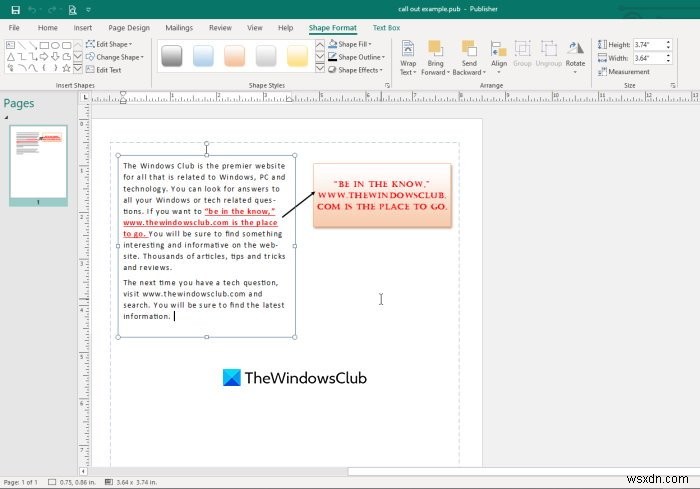The height and width of the screenshot is (489, 700).
Task: Open Wrap Text options
Action: point(408,58)
